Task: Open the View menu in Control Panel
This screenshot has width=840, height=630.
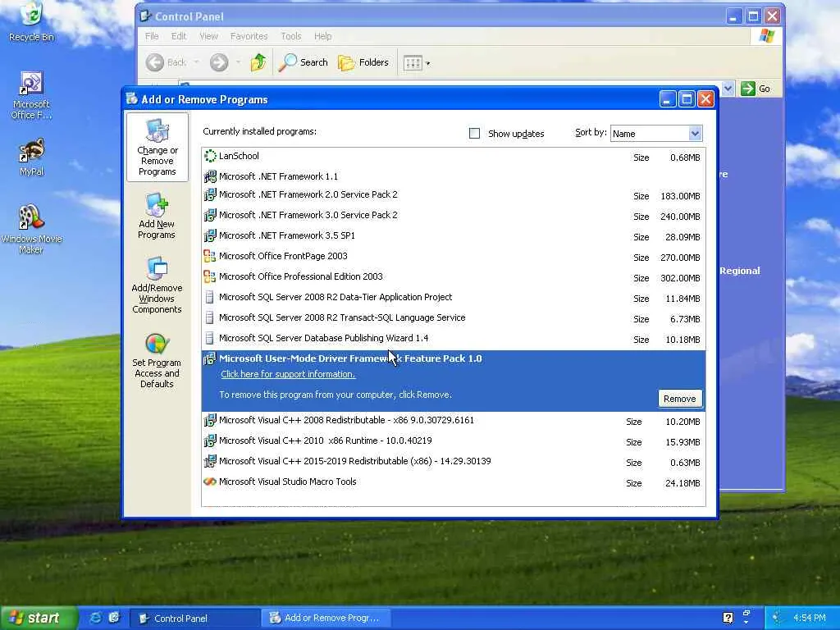Action: pos(208,36)
